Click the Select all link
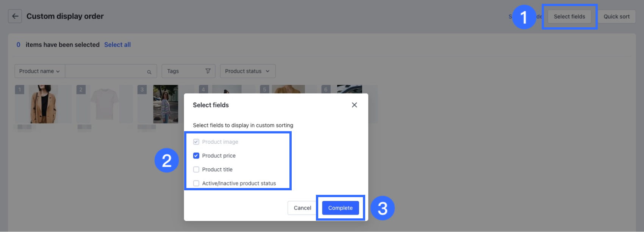This screenshot has height=232, width=644. 117,45
